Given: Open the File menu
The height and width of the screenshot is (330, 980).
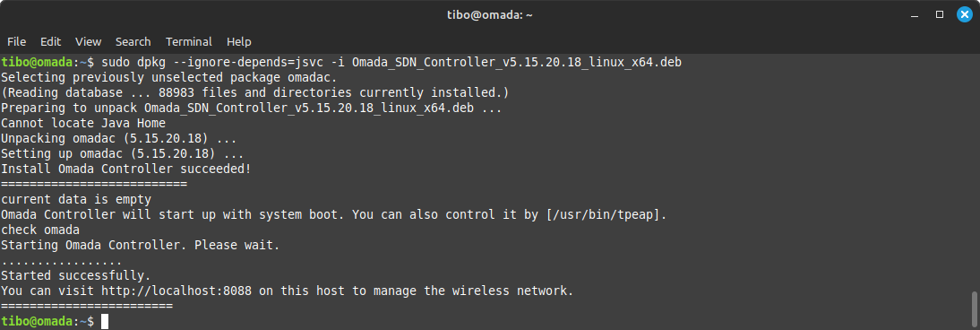Looking at the screenshot, I should [17, 42].
